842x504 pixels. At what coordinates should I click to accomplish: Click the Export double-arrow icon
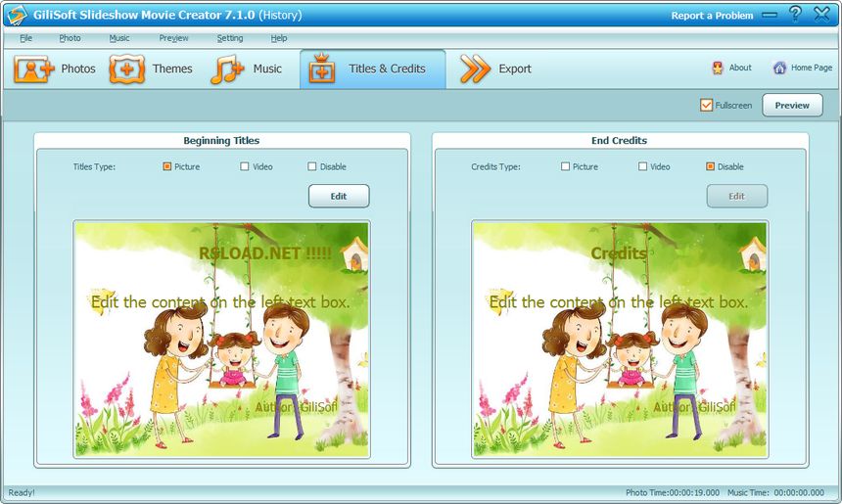coord(475,69)
